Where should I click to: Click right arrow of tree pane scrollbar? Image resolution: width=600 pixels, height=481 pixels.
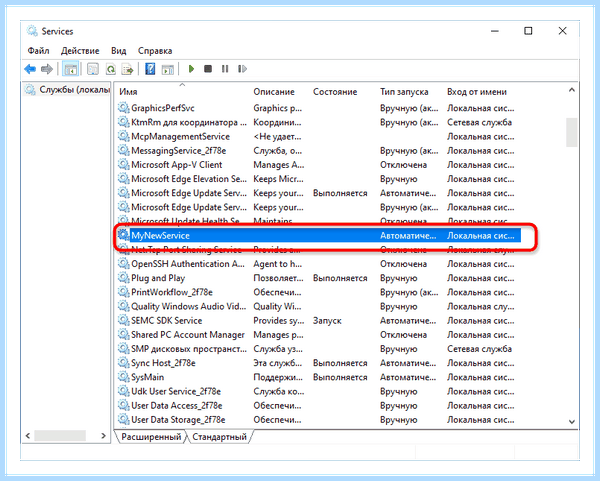[x=103, y=435]
